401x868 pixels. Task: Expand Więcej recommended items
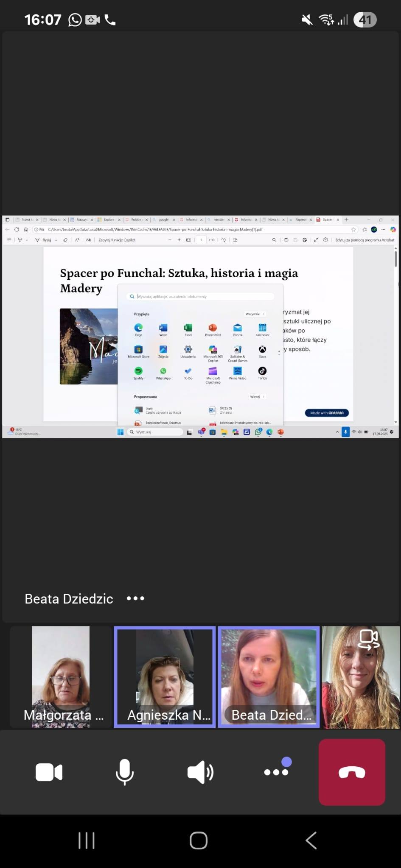pos(258,397)
